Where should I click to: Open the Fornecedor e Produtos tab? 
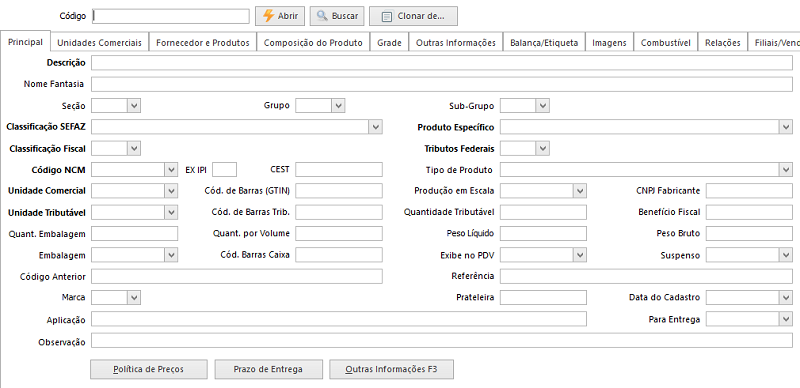pos(203,43)
